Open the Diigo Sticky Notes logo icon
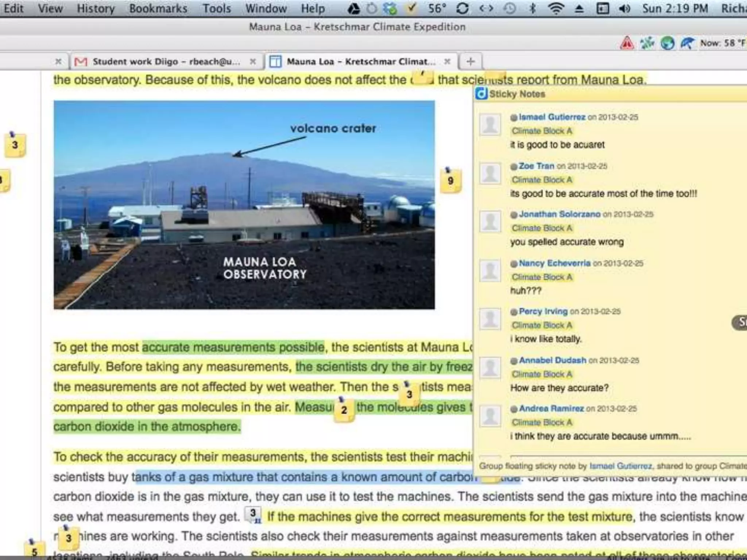 coord(481,94)
